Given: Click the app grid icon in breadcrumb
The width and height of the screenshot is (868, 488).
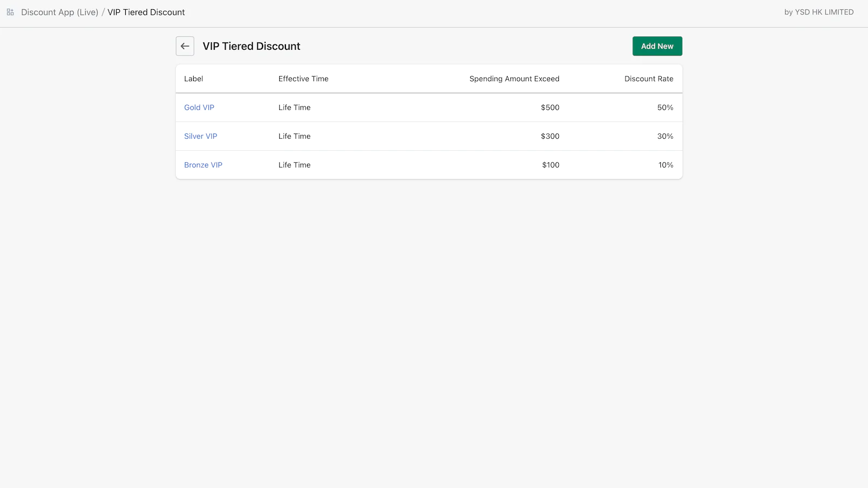Looking at the screenshot, I should 10,12.
